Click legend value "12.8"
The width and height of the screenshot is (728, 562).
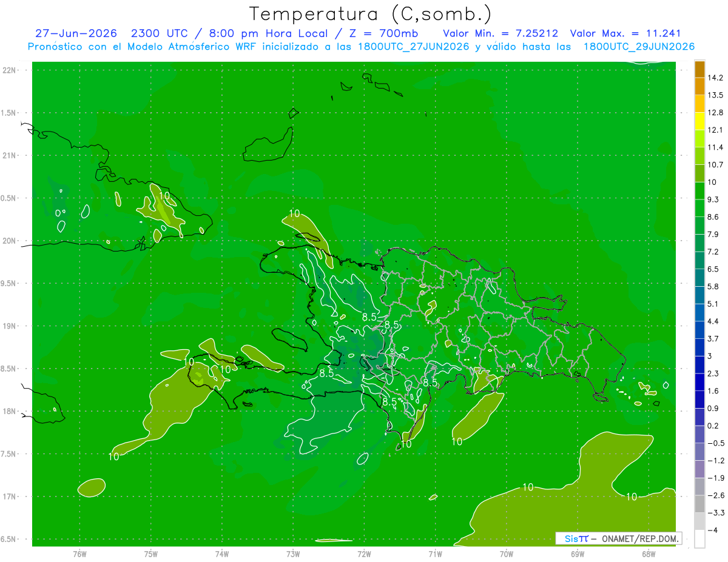(716, 112)
